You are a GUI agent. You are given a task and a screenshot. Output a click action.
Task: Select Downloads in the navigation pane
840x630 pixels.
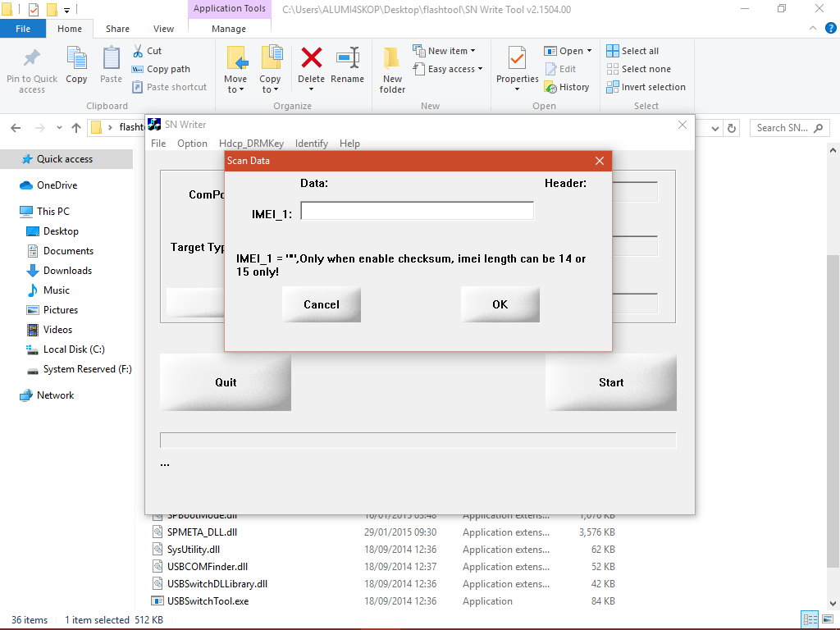(x=67, y=271)
